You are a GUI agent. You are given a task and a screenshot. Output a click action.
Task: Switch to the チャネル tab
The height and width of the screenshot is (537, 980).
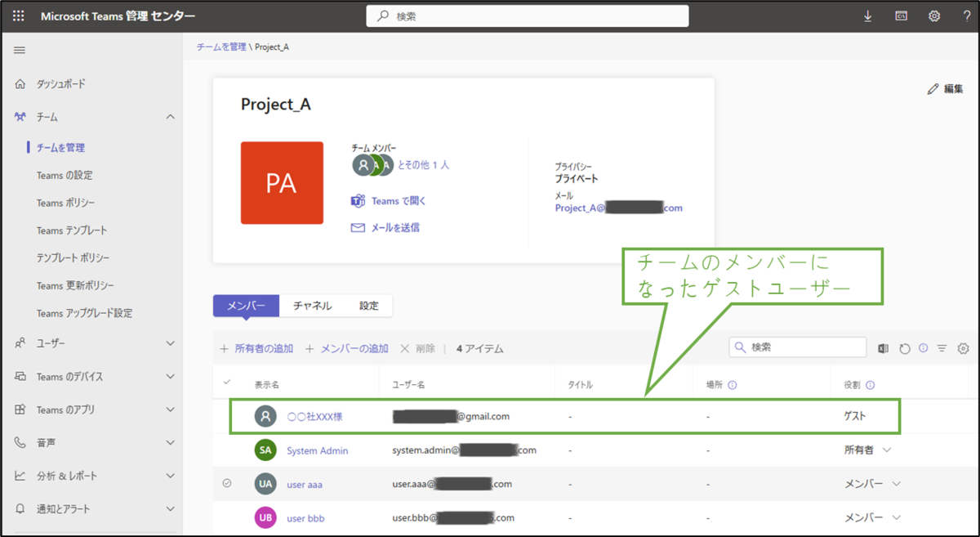pos(312,306)
